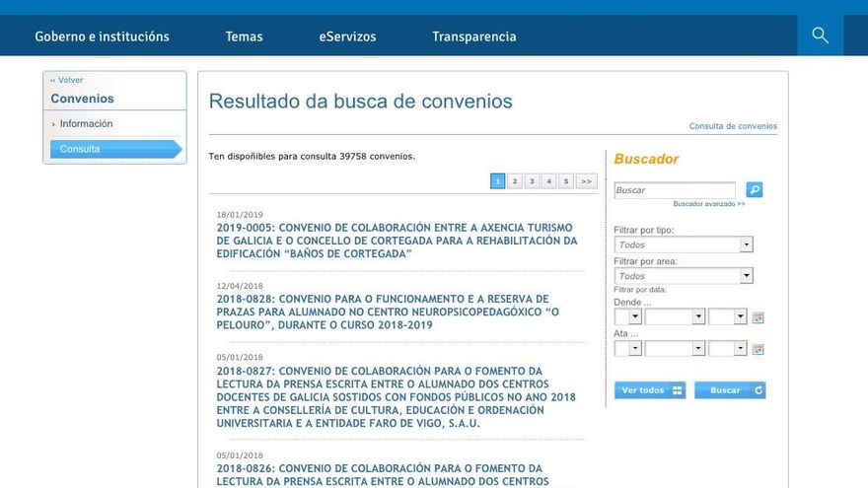Expand the Filtrar por tipo dropdown

click(x=746, y=244)
